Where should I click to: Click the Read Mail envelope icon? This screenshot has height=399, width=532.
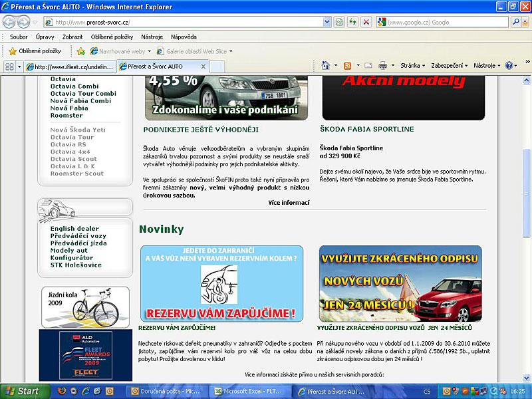[368, 65]
